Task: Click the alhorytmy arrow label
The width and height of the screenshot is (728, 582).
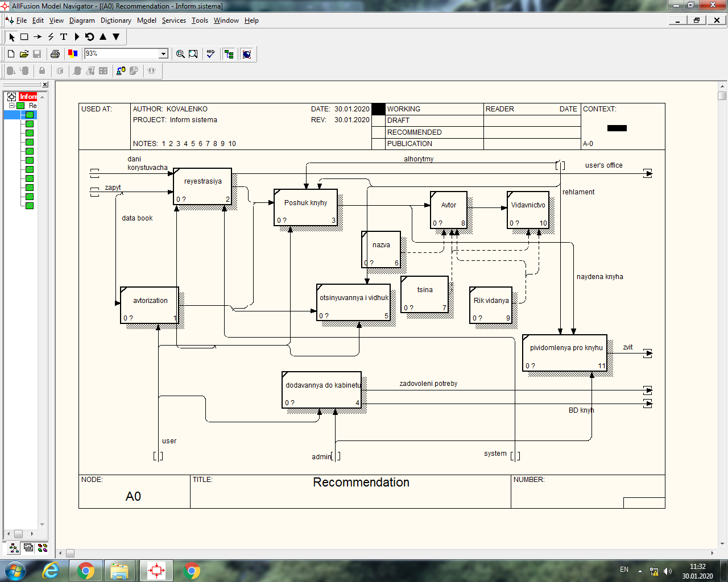Action: point(419,159)
